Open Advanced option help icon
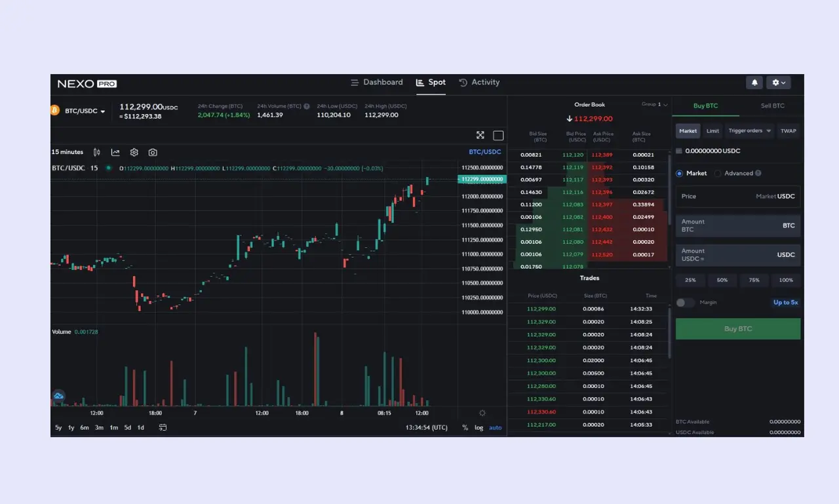The width and height of the screenshot is (839, 504). 758,173
